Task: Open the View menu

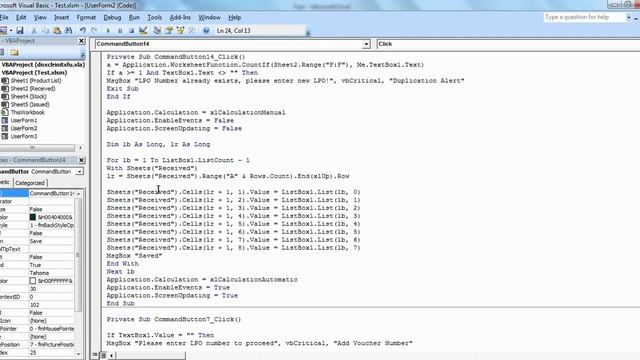Action: [40, 18]
